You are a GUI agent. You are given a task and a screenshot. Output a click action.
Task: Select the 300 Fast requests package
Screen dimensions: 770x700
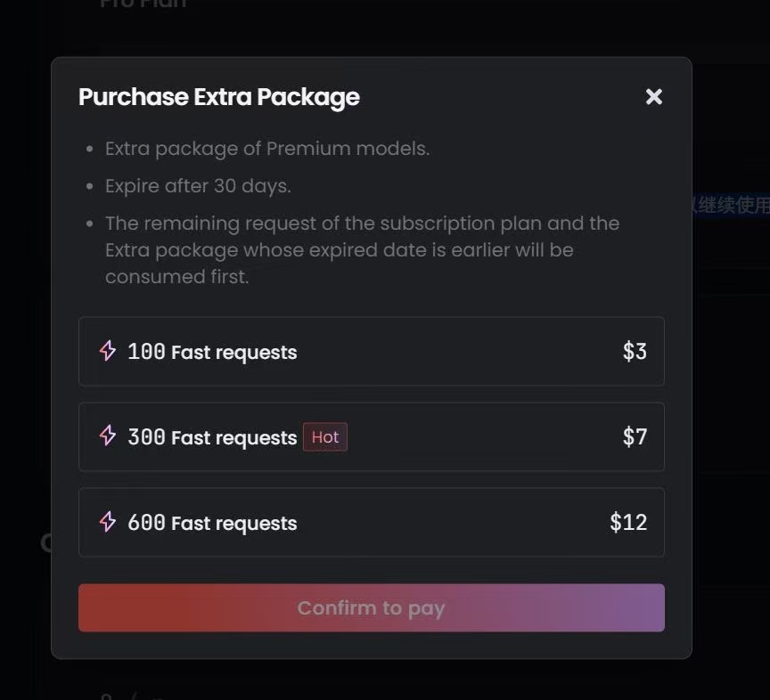coord(372,437)
